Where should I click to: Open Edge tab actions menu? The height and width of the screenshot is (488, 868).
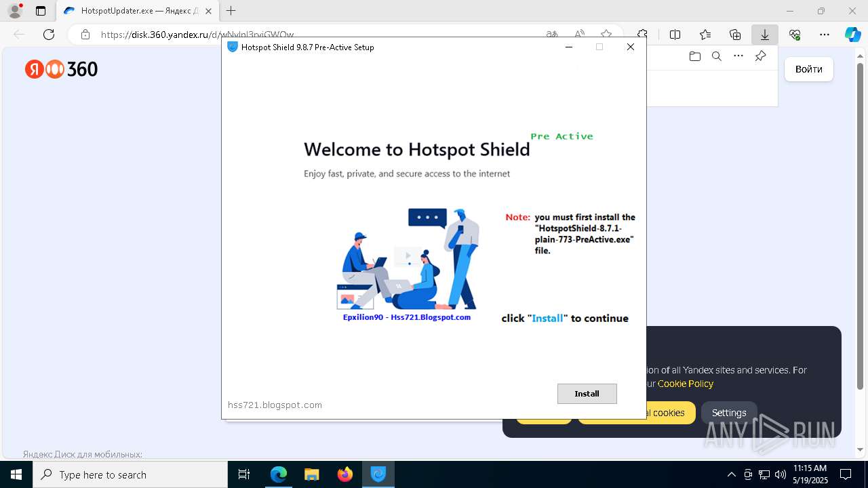pyautogui.click(x=41, y=11)
